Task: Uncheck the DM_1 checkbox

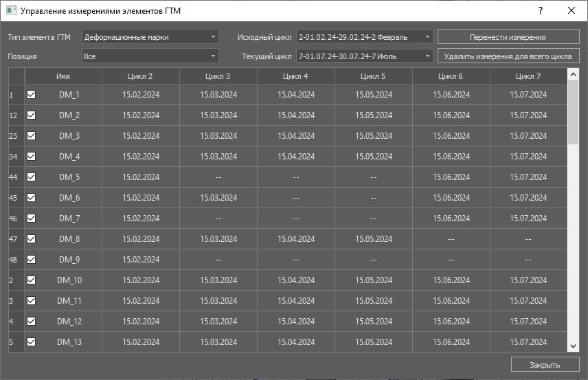Action: click(x=31, y=95)
